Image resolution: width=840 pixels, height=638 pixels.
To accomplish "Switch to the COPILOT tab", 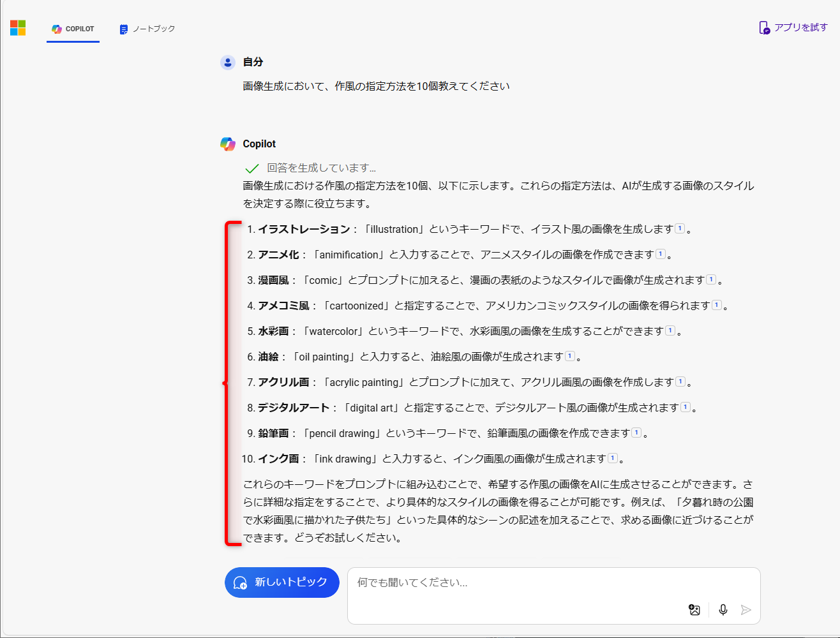I will [73, 29].
